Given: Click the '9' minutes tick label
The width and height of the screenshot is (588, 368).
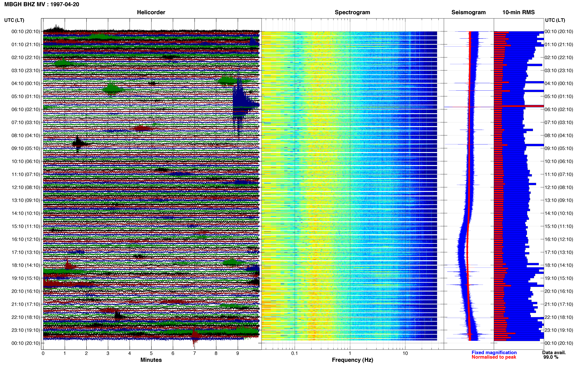Looking at the screenshot, I should coord(238,353).
